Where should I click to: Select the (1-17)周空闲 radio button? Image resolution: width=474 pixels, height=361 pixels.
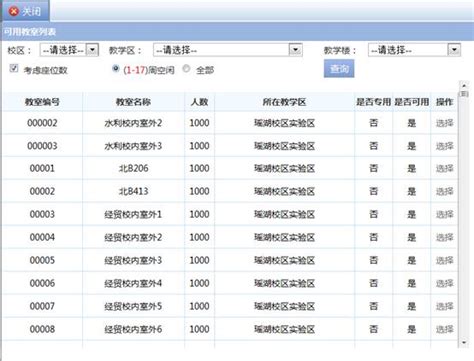pos(116,69)
